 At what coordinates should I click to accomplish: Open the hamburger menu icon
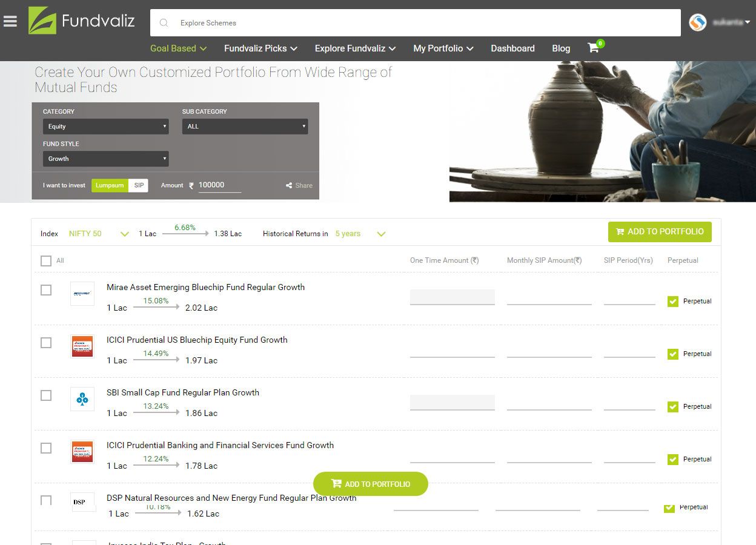tap(10, 21)
